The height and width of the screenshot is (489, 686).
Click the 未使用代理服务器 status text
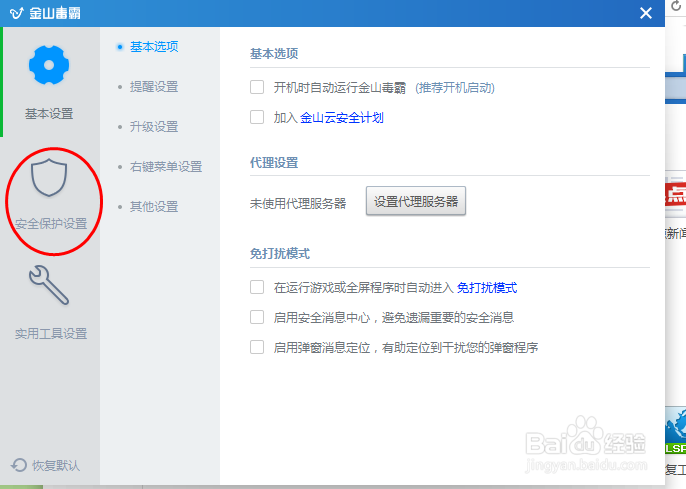click(298, 203)
